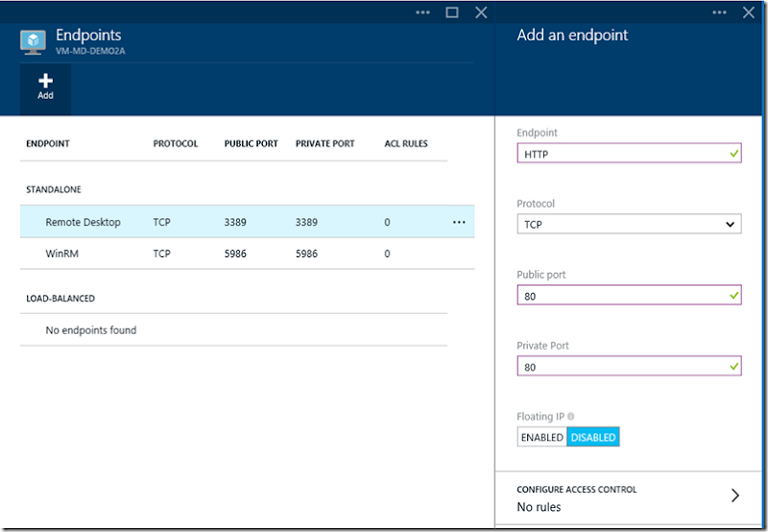Set Floating IP to Disabled
The image size is (768, 532).
[x=592, y=437]
